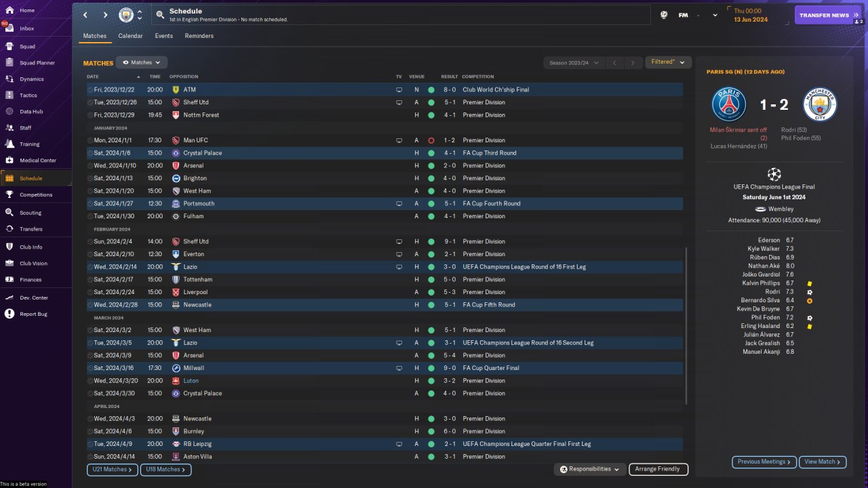Go to the Staff section
This screenshot has height=488, width=868.
[x=26, y=128]
